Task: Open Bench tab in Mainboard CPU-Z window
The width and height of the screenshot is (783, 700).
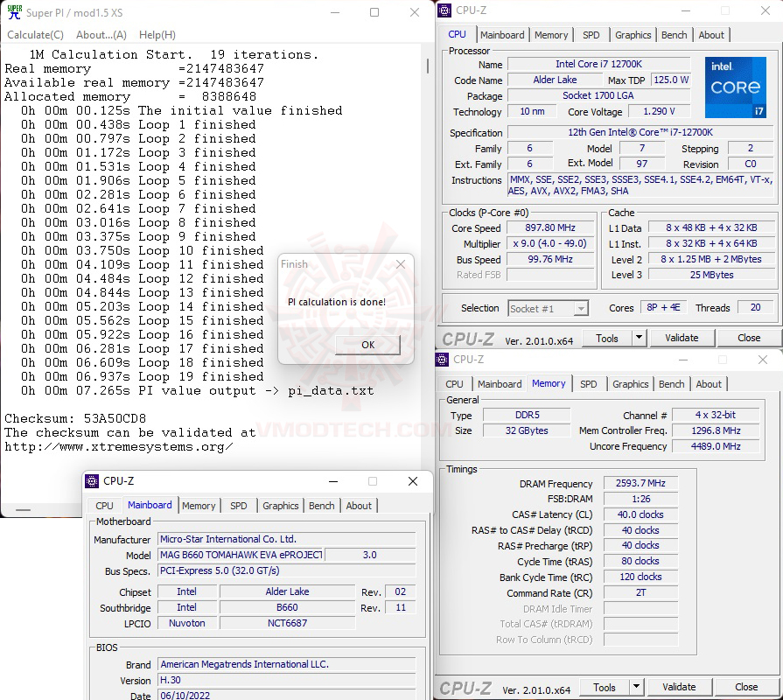Action: point(322,506)
